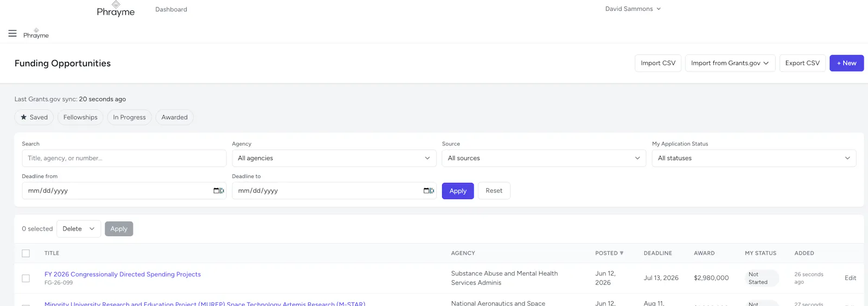Click the 0 selected count label
Viewport: 868px width, 306px height.
click(37, 229)
